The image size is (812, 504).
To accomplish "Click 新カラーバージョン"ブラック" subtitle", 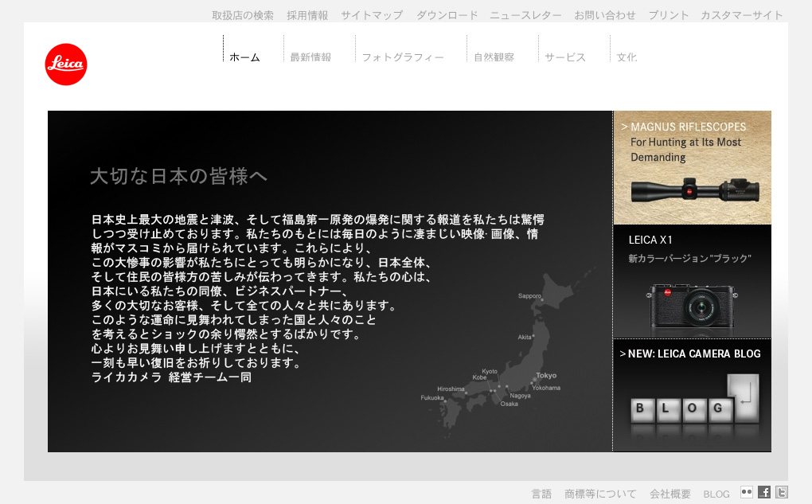I will [689, 259].
